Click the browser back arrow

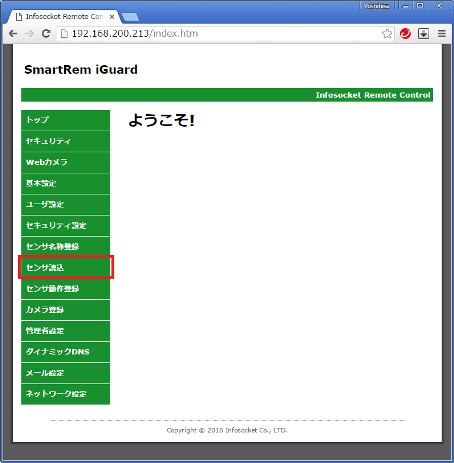click(13, 34)
